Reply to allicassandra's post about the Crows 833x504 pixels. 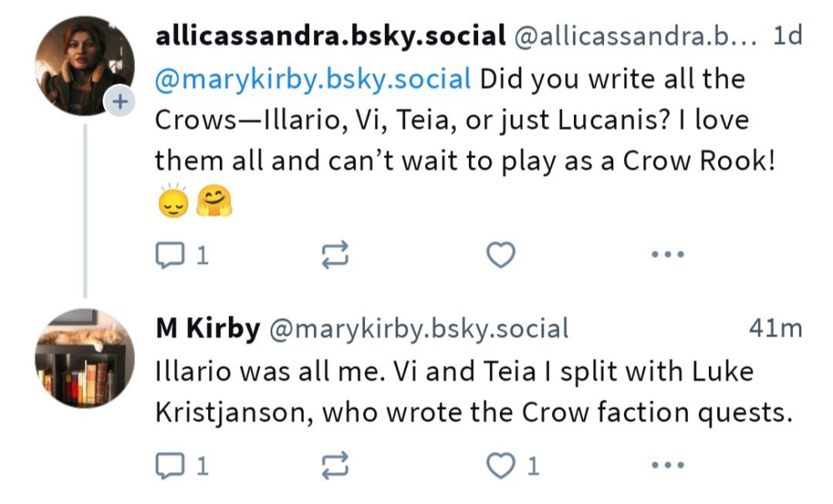pos(170,255)
